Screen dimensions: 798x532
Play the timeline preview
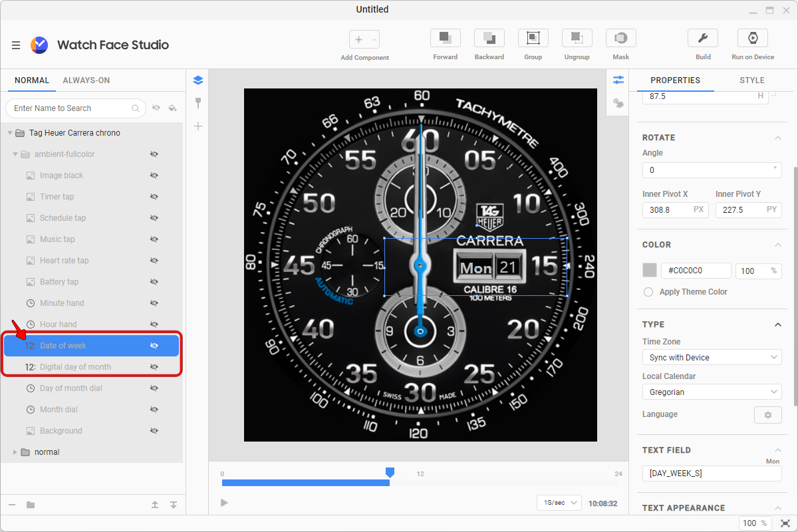pyautogui.click(x=224, y=503)
